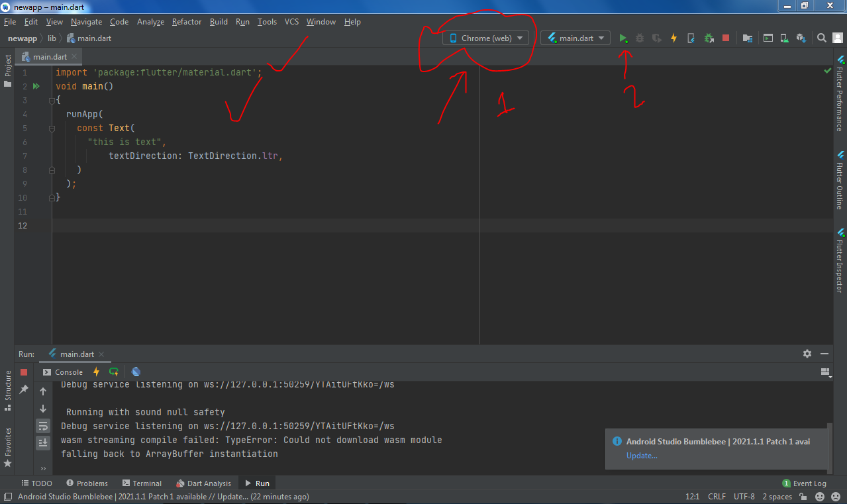Image resolution: width=847 pixels, height=504 pixels.
Task: Open the TODO tool window
Action: click(36, 483)
